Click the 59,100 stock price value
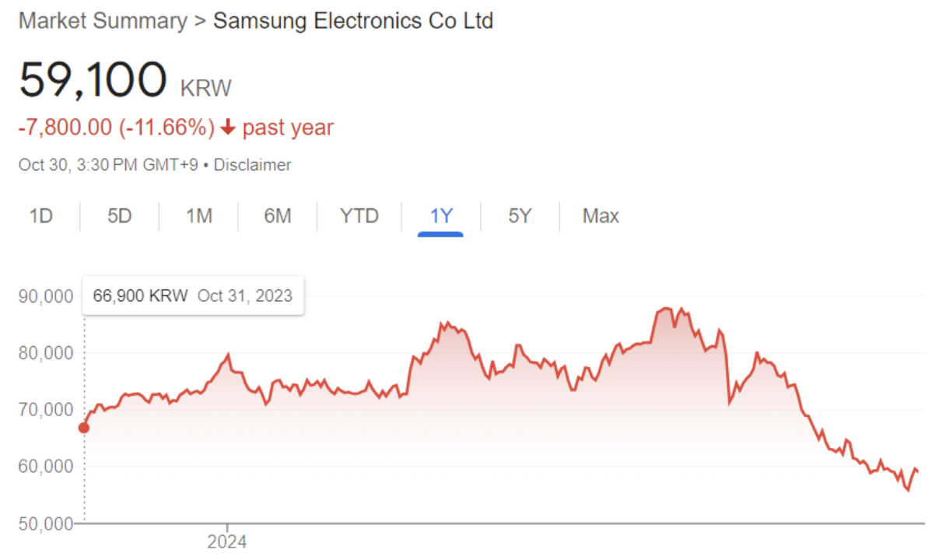 click(93, 79)
